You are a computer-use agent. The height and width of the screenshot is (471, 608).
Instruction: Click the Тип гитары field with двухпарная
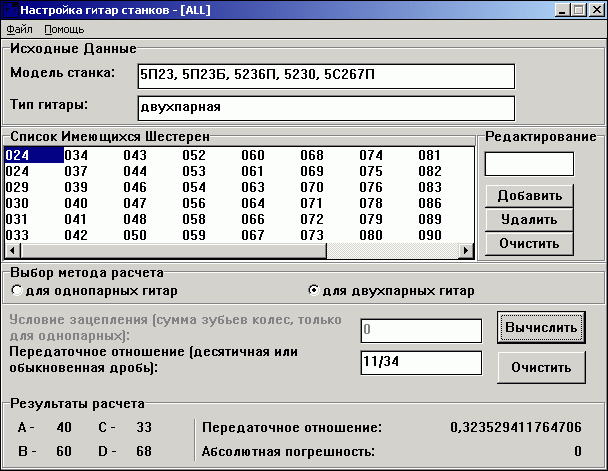(x=326, y=108)
